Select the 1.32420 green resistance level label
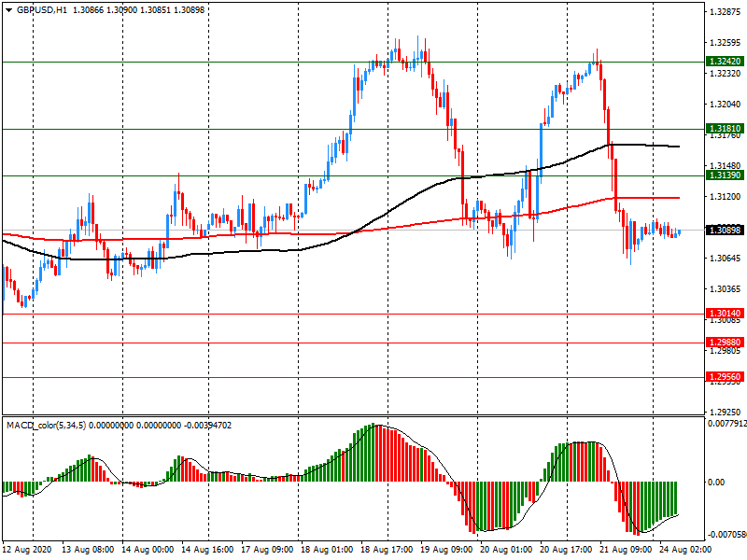 pyautogui.click(x=726, y=62)
